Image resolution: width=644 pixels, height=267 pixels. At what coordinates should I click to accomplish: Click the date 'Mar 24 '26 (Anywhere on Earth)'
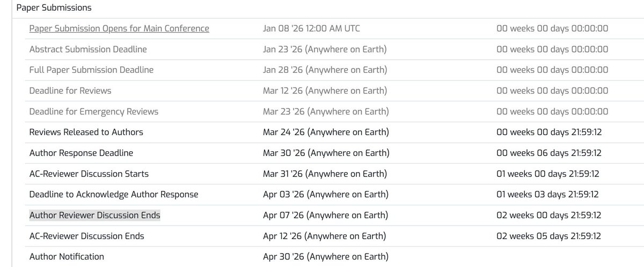pyautogui.click(x=326, y=132)
